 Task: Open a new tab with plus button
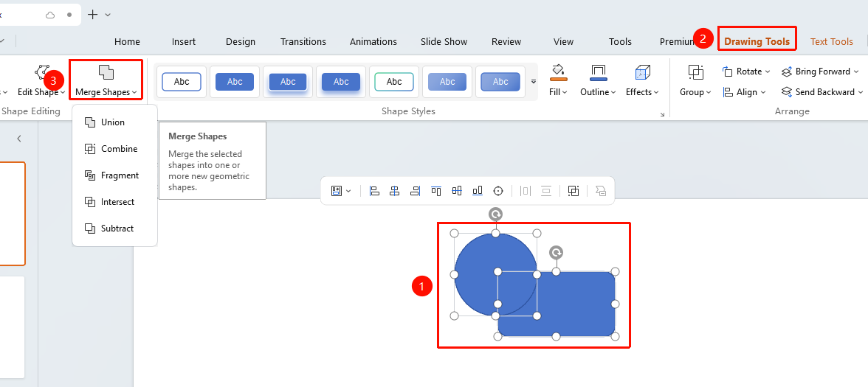tap(93, 15)
